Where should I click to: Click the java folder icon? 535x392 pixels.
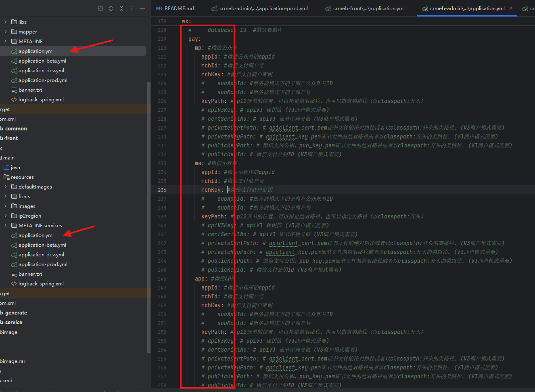(x=6, y=168)
